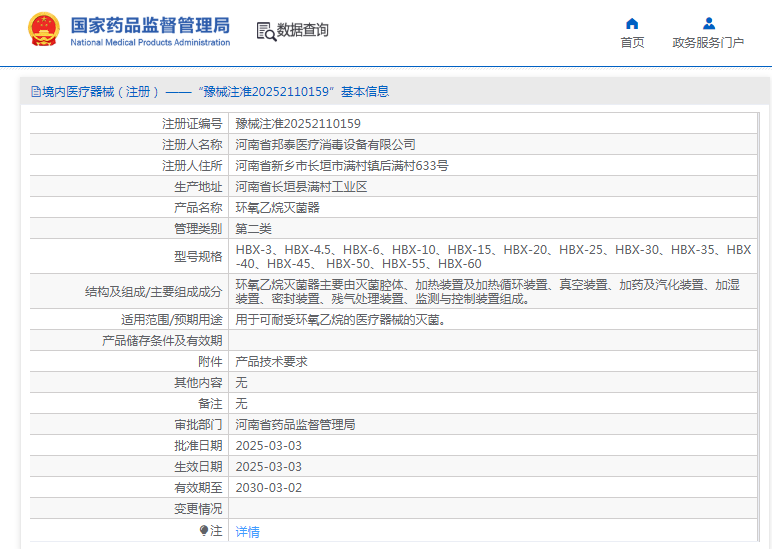The height and width of the screenshot is (549, 772).
Task: Click 无 value in 备注 row
Action: (241, 404)
